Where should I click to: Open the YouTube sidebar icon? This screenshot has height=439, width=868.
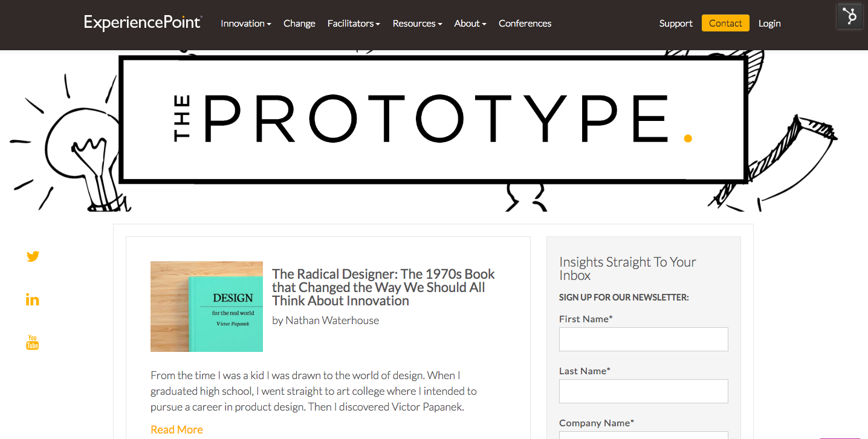(x=33, y=342)
